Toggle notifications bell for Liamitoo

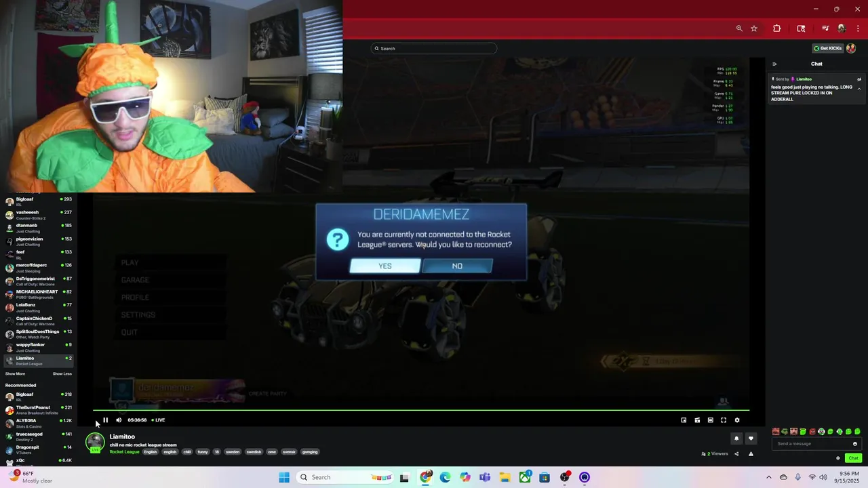[x=736, y=439]
